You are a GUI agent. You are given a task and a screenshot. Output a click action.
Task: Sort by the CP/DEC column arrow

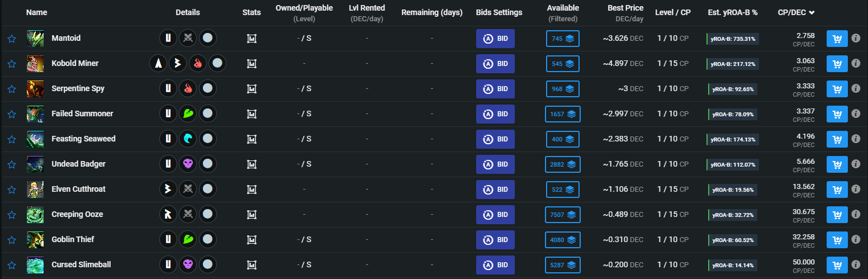(x=812, y=12)
